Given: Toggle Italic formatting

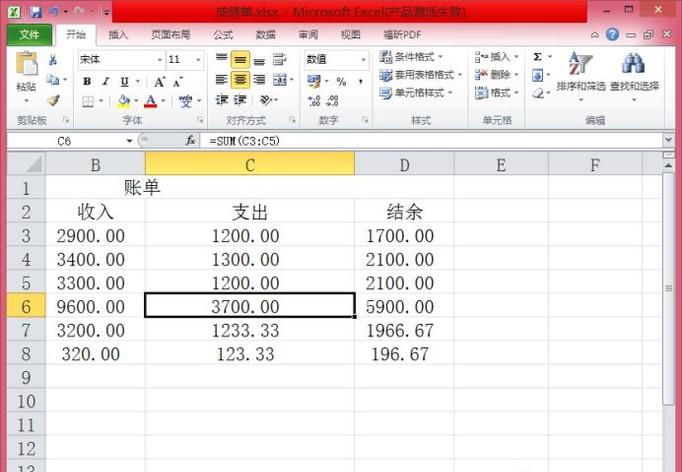Looking at the screenshot, I should 106,81.
